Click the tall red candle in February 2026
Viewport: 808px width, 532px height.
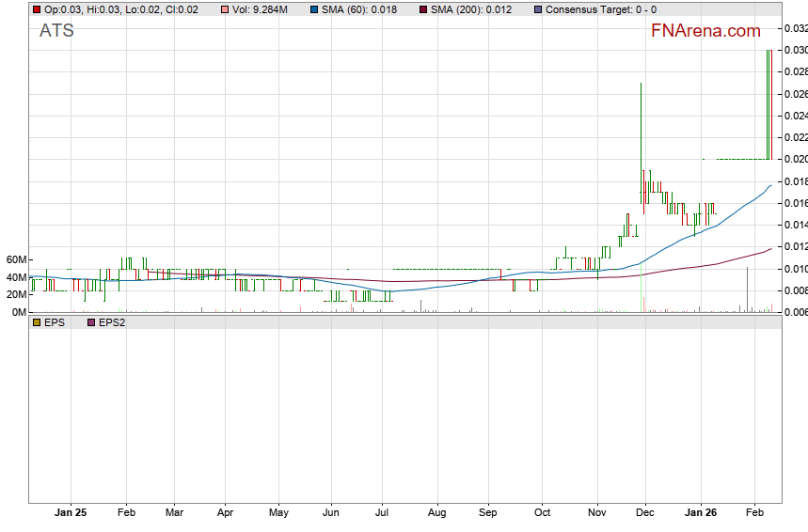click(x=769, y=103)
